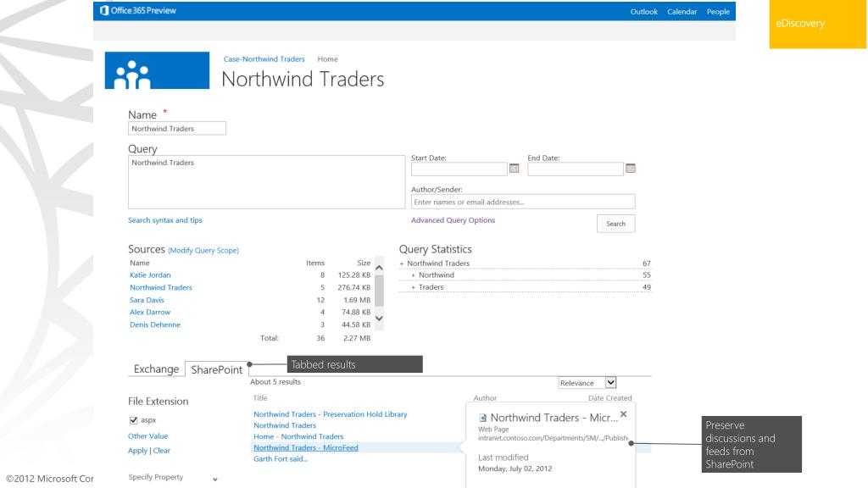The height and width of the screenshot is (488, 868).
Task: Open the Alex Darrow source
Action: click(x=150, y=312)
